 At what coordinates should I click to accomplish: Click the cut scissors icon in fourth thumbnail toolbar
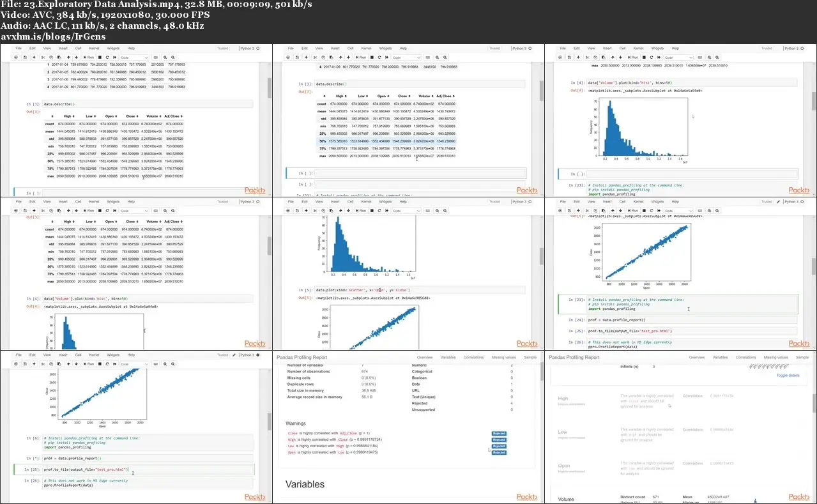[x=43, y=210]
